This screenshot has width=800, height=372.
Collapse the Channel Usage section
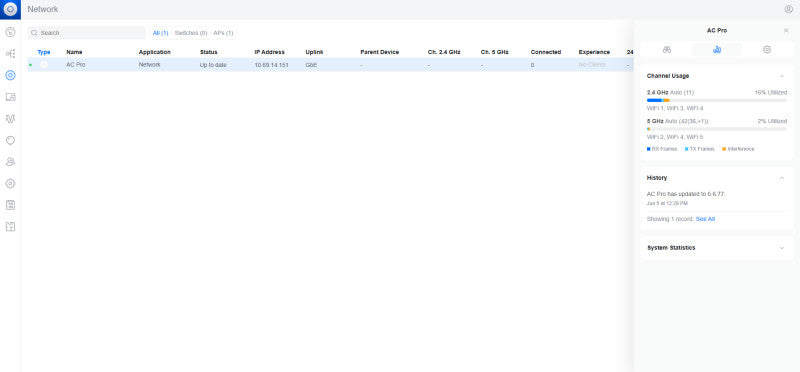click(782, 76)
